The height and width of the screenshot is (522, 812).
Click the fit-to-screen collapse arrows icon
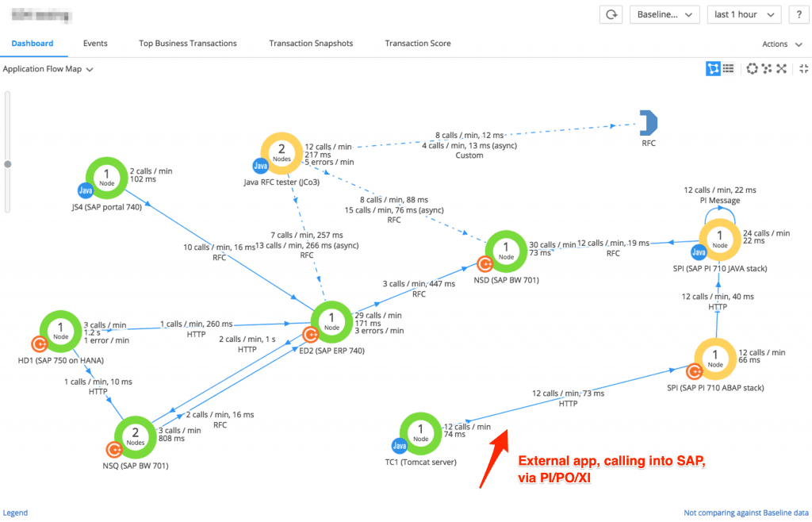(802, 69)
